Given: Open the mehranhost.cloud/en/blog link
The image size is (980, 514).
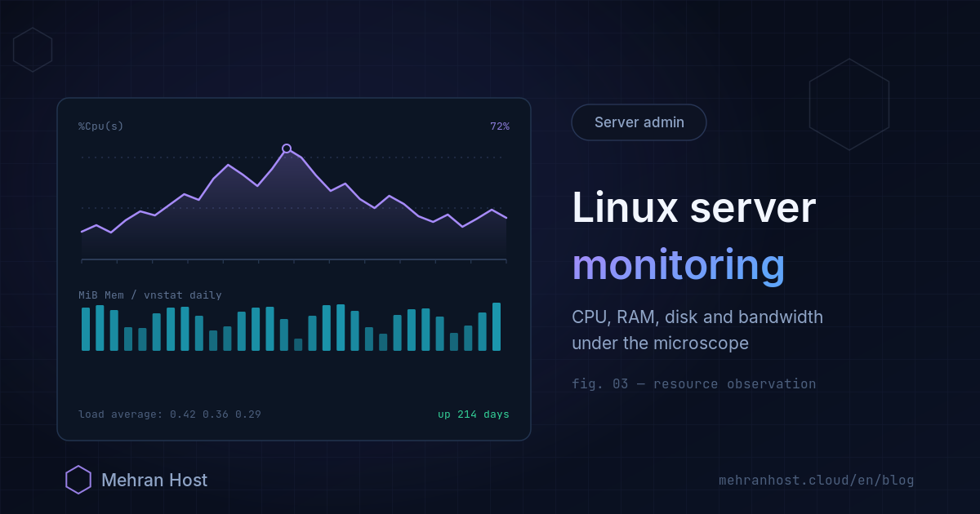Looking at the screenshot, I should tap(816, 481).
